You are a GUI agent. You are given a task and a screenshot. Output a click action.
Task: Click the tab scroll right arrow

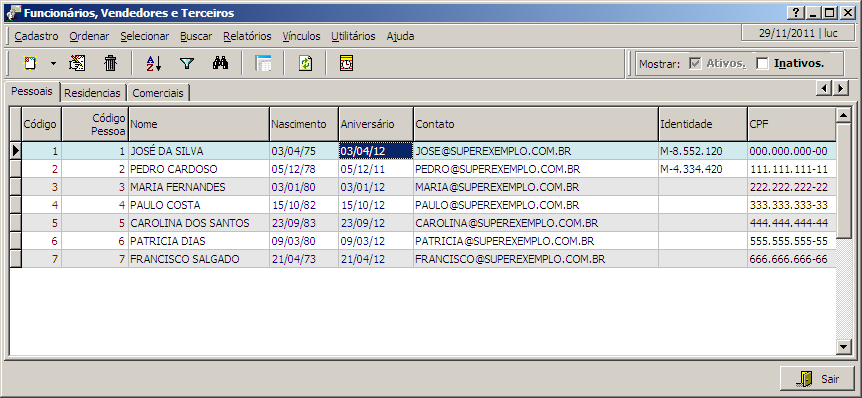pyautogui.click(x=841, y=88)
